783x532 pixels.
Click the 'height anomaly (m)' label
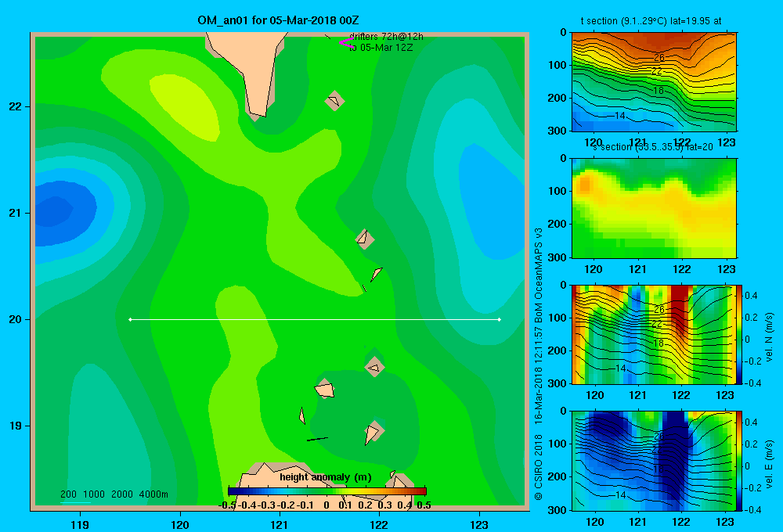coord(326,477)
